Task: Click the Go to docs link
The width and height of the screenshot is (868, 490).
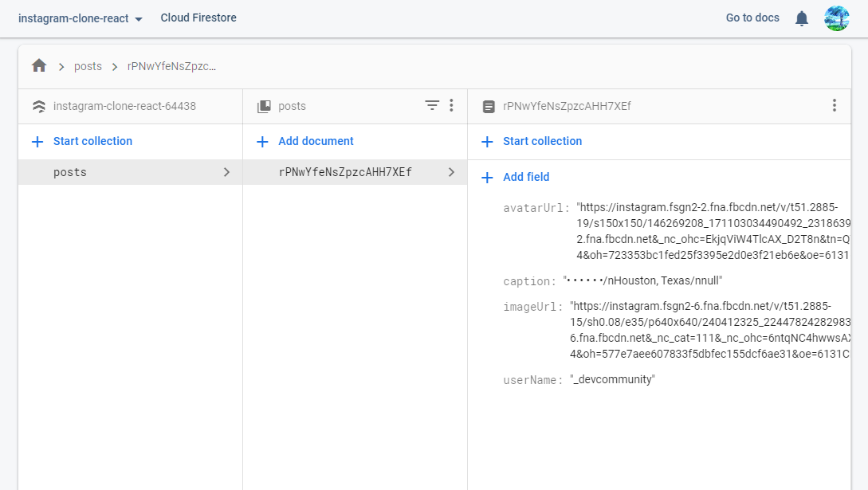Action: coord(752,18)
